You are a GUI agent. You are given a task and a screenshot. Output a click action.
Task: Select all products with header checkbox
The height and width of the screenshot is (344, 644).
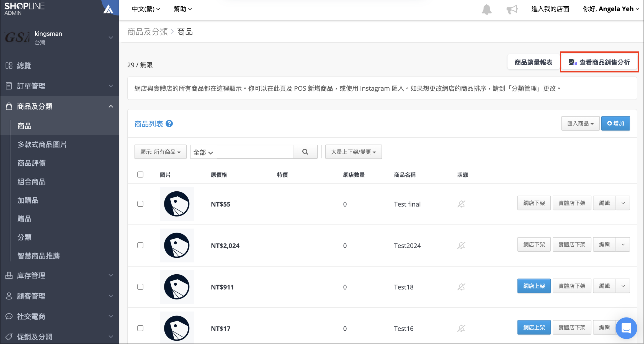[x=140, y=175]
